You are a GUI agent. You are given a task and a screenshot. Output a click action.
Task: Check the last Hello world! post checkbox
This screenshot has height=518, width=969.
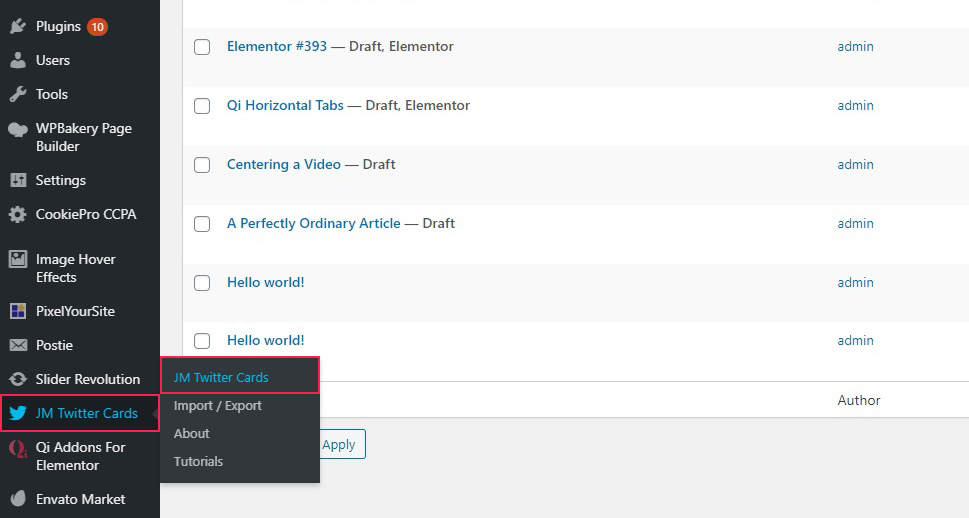coord(202,341)
